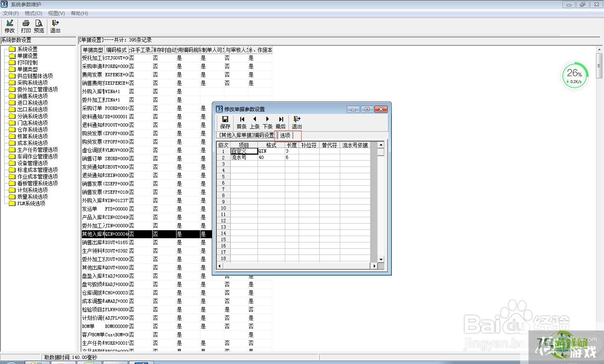
Task: Click left arrow of dialog horizontal scrollbar
Action: tap(219, 265)
